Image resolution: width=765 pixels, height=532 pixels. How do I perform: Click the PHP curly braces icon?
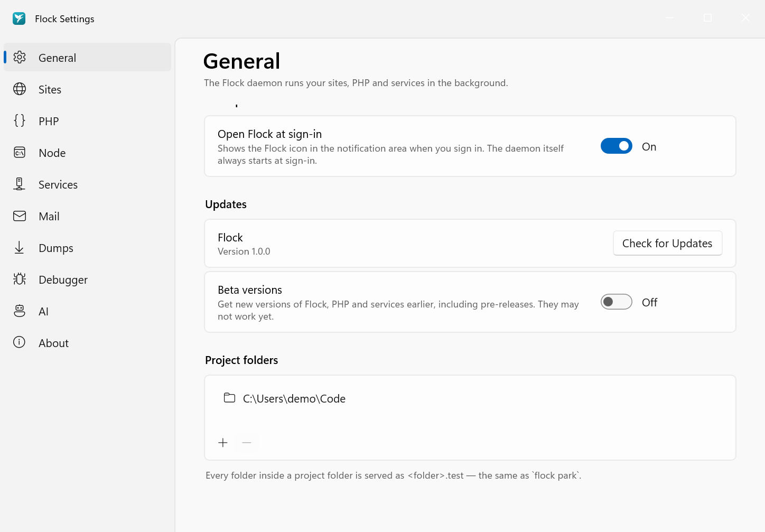coord(20,120)
